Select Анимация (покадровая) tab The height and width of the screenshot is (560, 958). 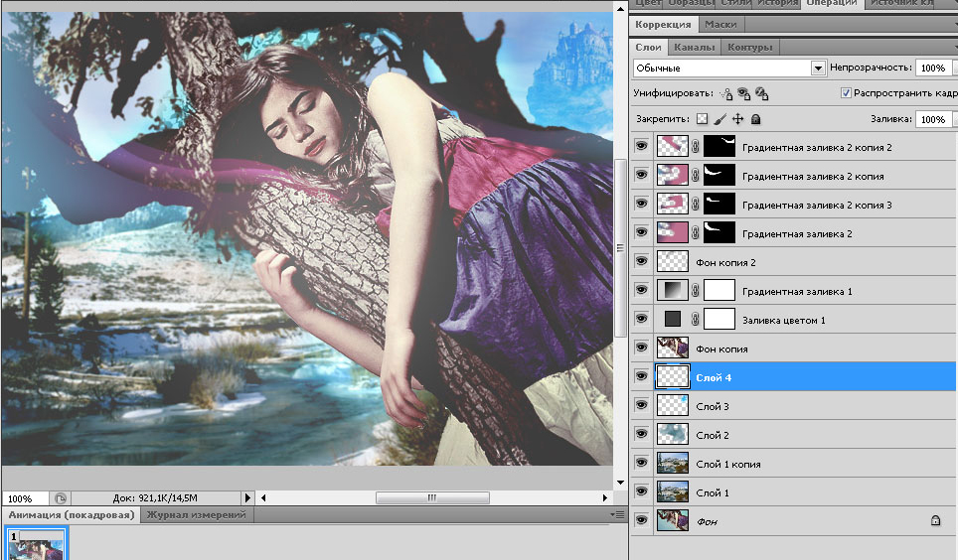(x=72, y=514)
